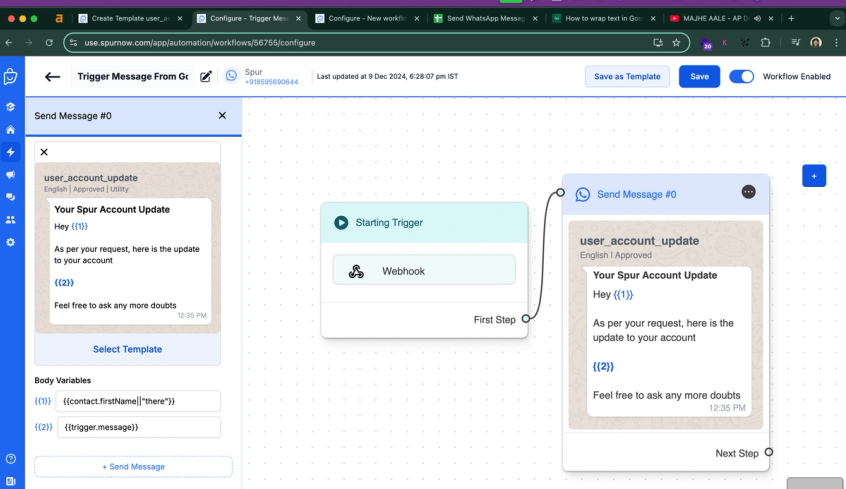The width and height of the screenshot is (846, 489).
Task: Click the play icon on Starting Trigger
Action: pyautogui.click(x=341, y=222)
